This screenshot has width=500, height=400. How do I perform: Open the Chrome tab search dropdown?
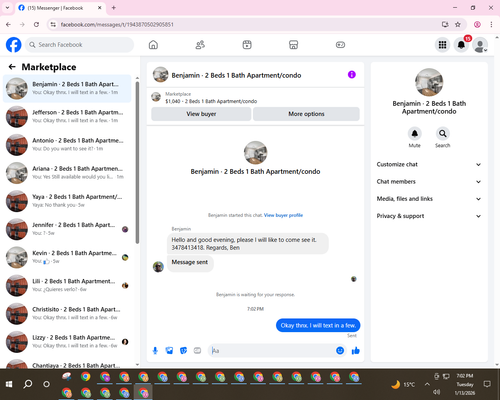pyautogui.click(x=7, y=8)
